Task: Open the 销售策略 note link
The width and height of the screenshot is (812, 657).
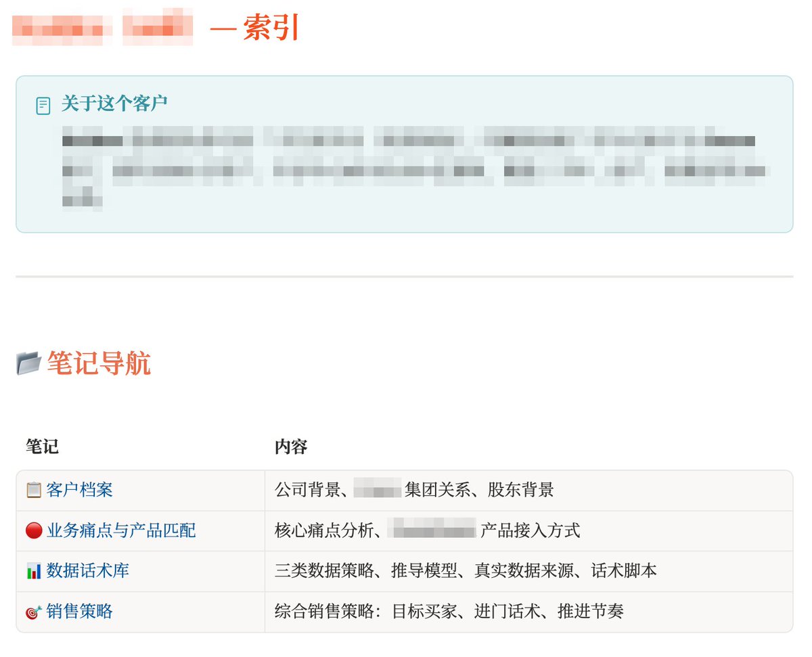Action: click(79, 612)
